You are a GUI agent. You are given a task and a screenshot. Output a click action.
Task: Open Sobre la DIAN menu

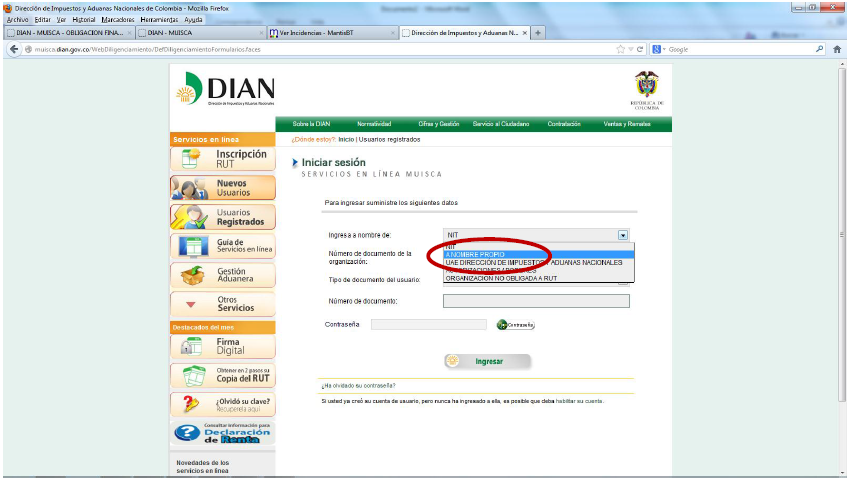pyautogui.click(x=311, y=124)
